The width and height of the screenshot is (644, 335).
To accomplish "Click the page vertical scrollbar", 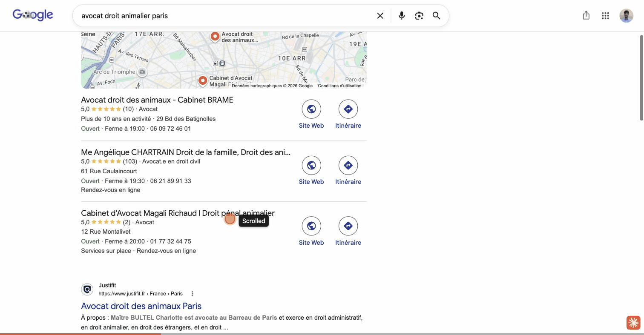I will 641,77.
